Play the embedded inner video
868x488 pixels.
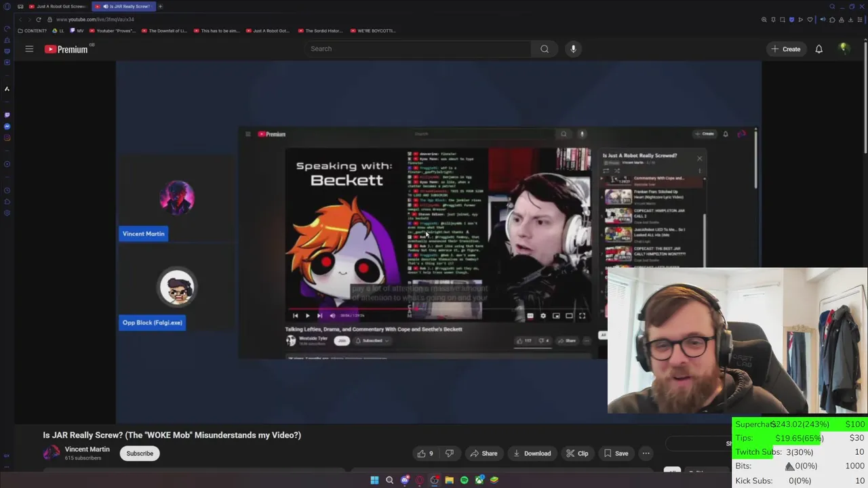(307, 315)
